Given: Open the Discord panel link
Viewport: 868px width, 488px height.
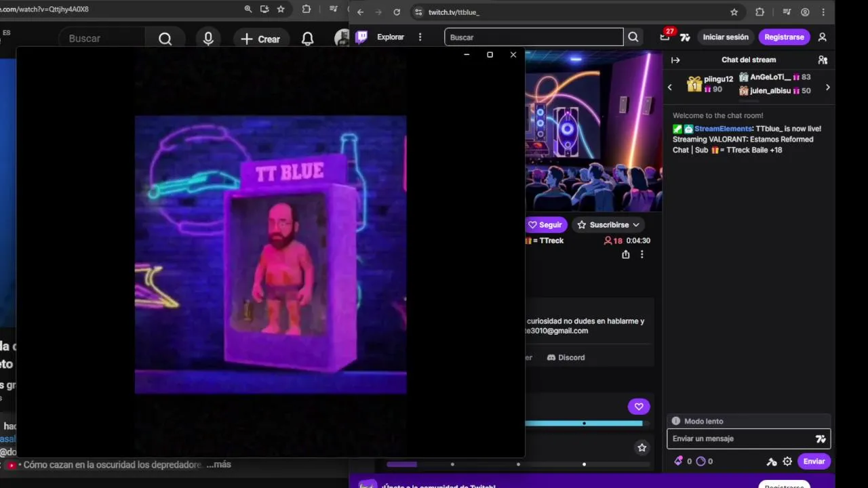Looking at the screenshot, I should 566,357.
